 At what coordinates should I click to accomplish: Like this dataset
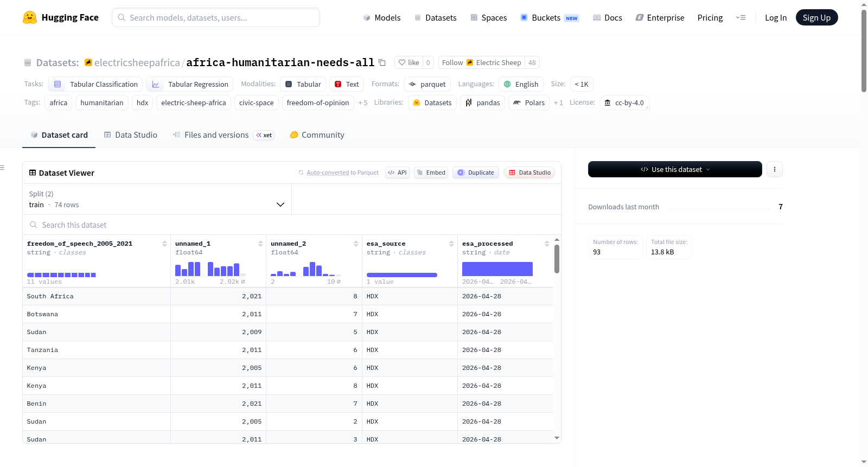point(409,62)
